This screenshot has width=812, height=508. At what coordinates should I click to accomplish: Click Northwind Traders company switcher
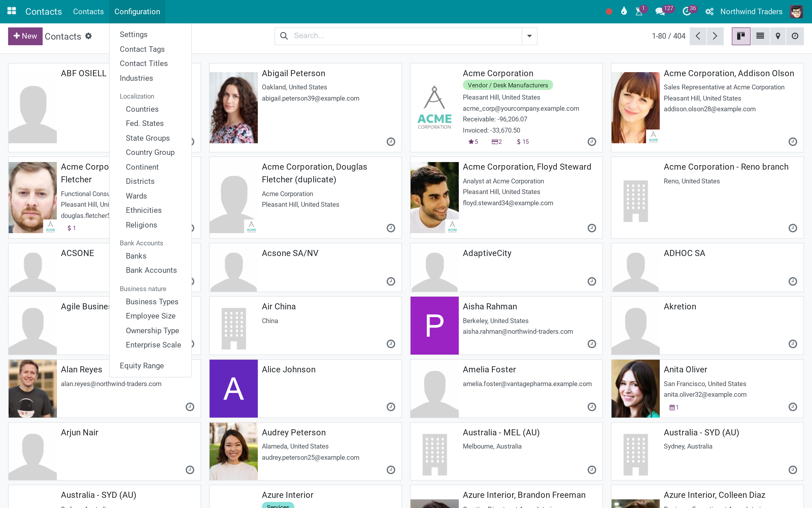[x=751, y=11]
